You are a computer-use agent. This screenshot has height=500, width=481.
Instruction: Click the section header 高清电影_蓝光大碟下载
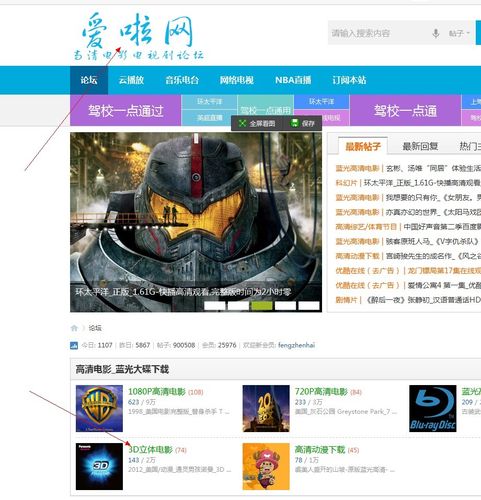tap(122, 369)
